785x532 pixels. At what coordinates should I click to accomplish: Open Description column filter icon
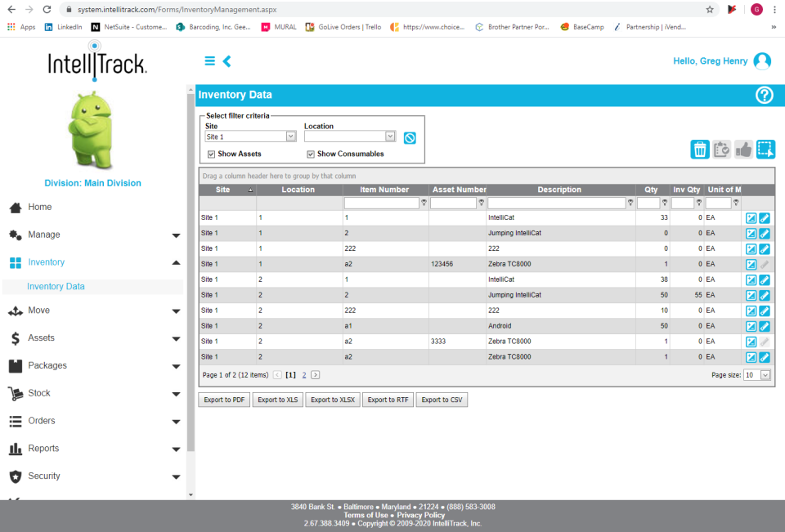[630, 203]
